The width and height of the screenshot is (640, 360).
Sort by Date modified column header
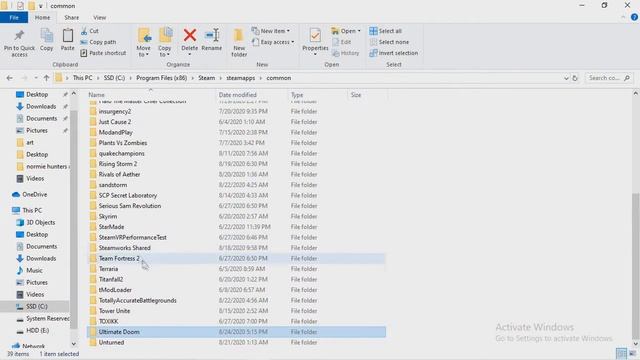238,95
